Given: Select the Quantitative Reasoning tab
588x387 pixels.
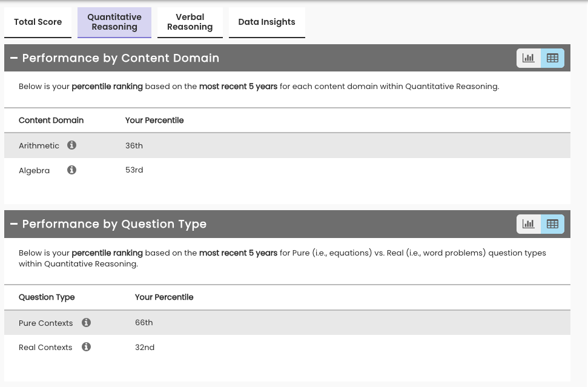Looking at the screenshot, I should 114,22.
